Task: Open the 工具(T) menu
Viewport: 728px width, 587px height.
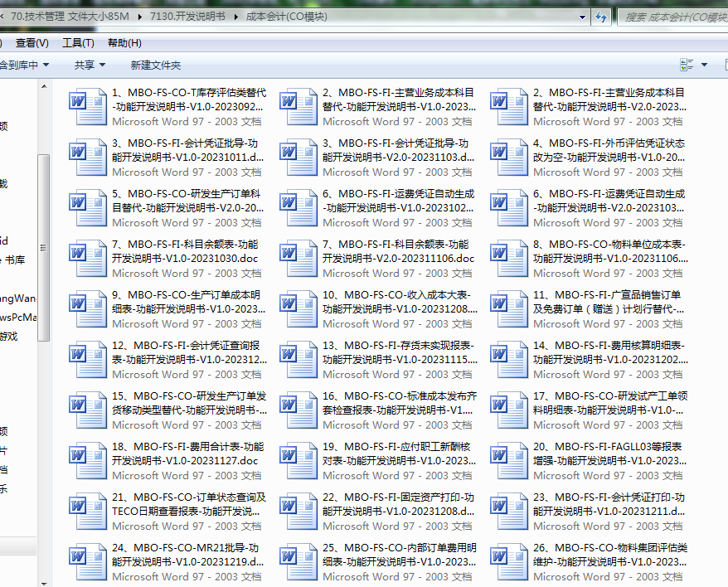Action: click(78, 43)
